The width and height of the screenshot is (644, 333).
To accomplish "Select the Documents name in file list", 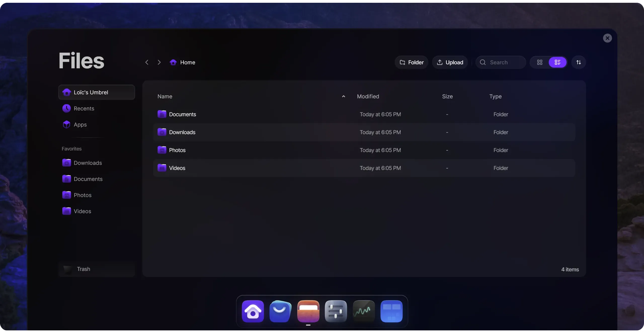I will coord(182,114).
